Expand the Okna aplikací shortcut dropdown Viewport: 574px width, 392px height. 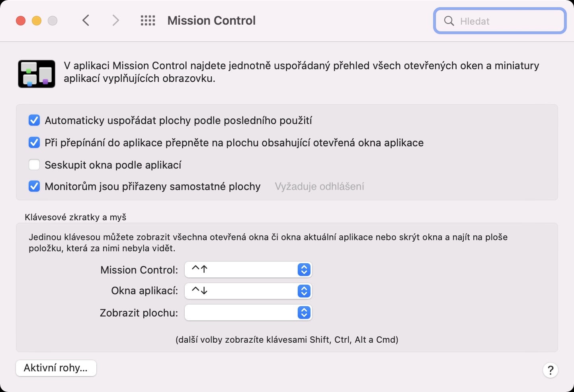click(x=248, y=291)
